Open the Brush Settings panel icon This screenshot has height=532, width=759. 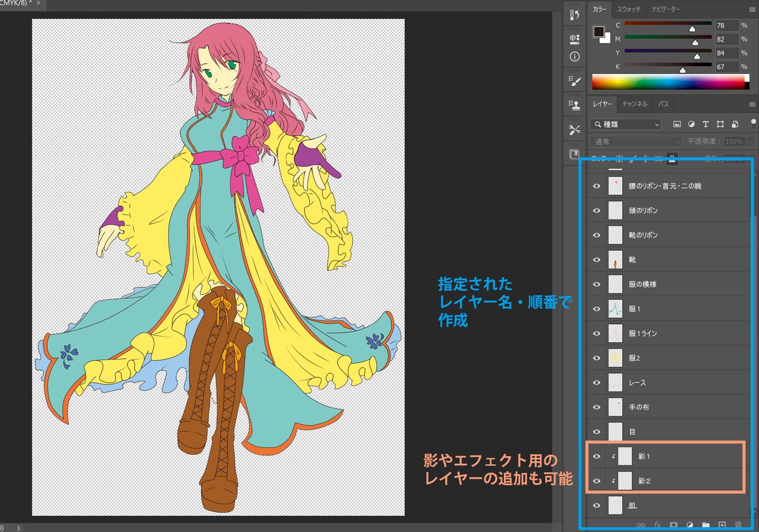pos(574,81)
